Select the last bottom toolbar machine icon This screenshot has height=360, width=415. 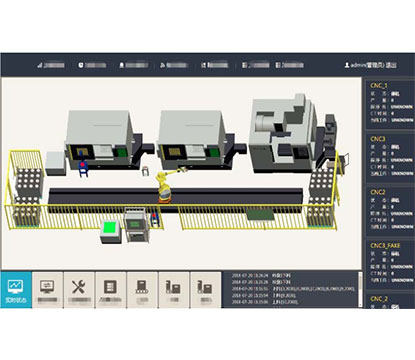pos(205,290)
